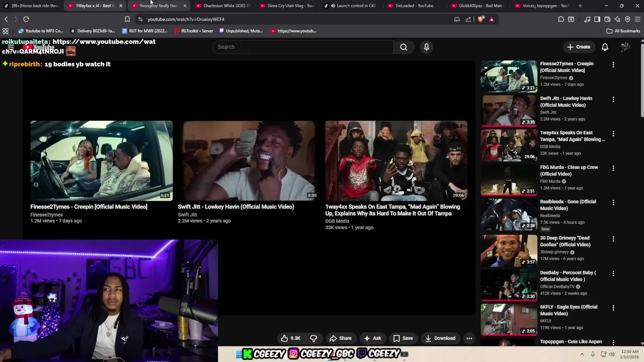Open IRLToolkit • Server bookmark
This screenshot has width=644, height=362.
coord(193,31)
